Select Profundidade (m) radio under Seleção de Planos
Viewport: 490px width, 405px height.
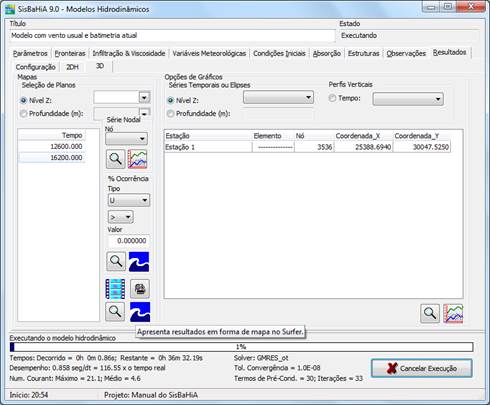(x=23, y=114)
